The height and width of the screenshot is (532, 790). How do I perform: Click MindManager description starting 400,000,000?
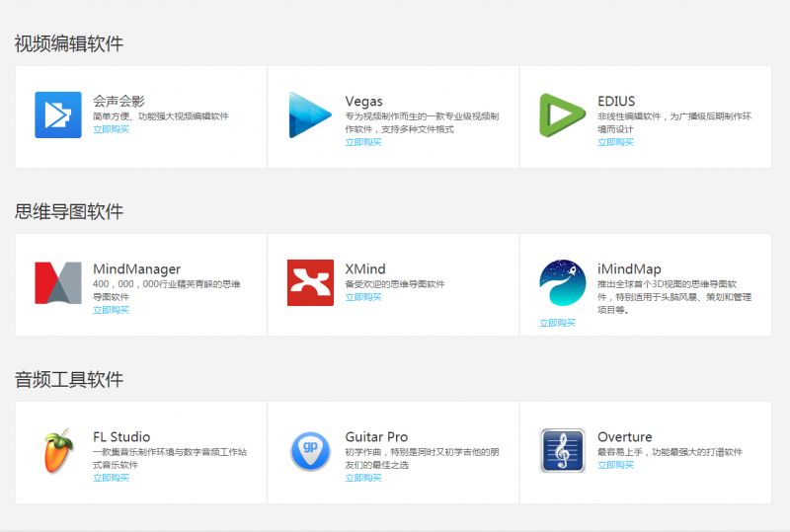166,291
